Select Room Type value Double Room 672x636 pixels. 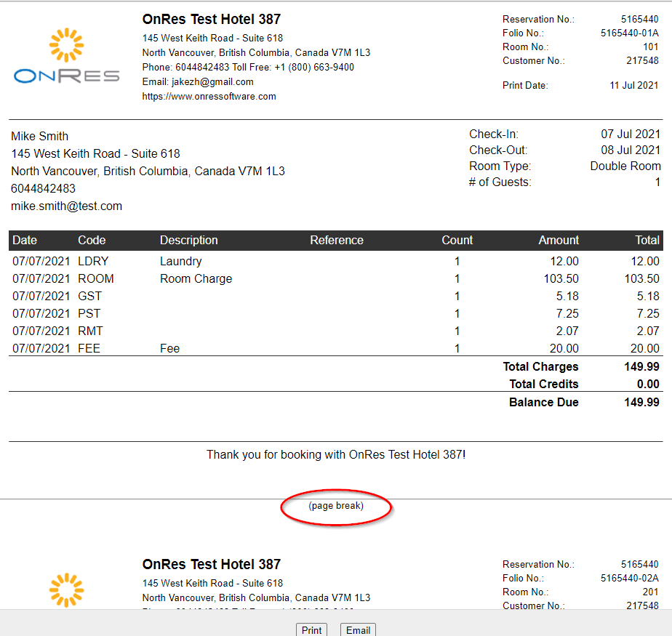pyautogui.click(x=625, y=166)
